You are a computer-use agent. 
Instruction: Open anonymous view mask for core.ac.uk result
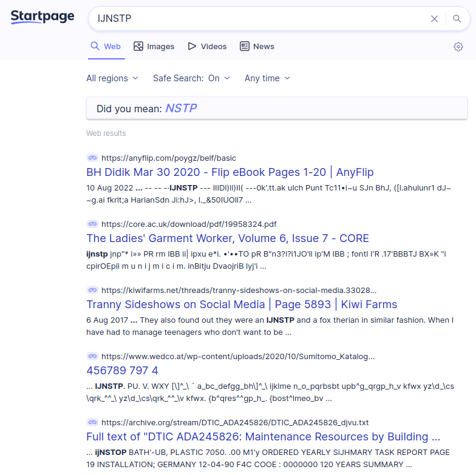pos(92,224)
